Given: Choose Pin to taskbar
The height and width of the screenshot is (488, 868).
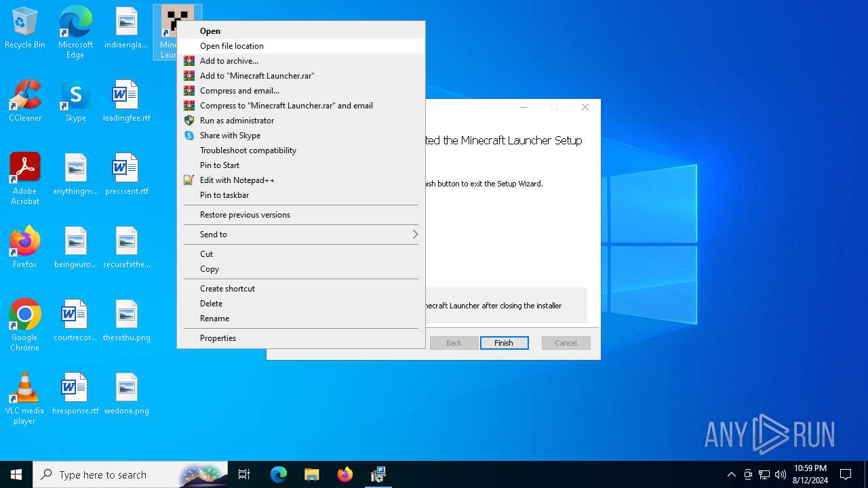Looking at the screenshot, I should coord(301,195).
